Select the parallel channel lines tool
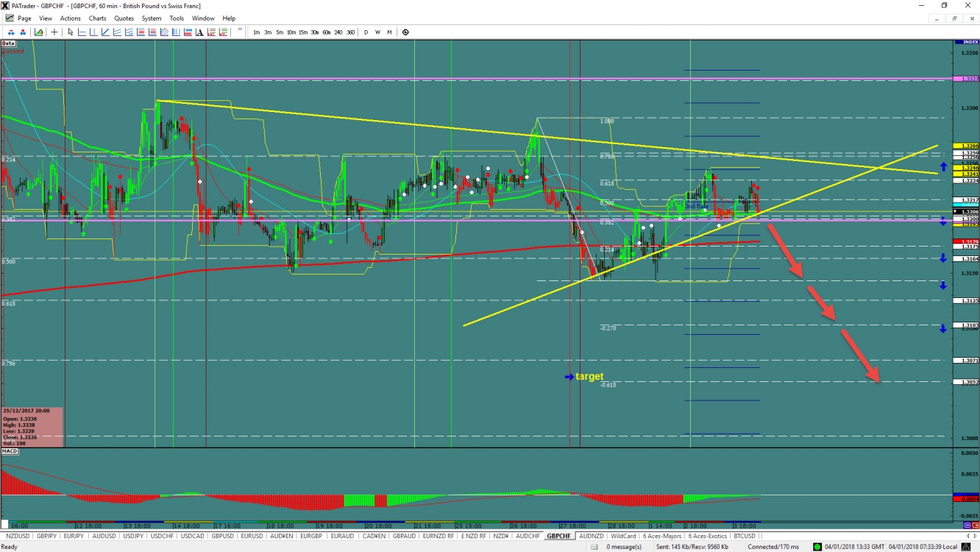 [117, 32]
